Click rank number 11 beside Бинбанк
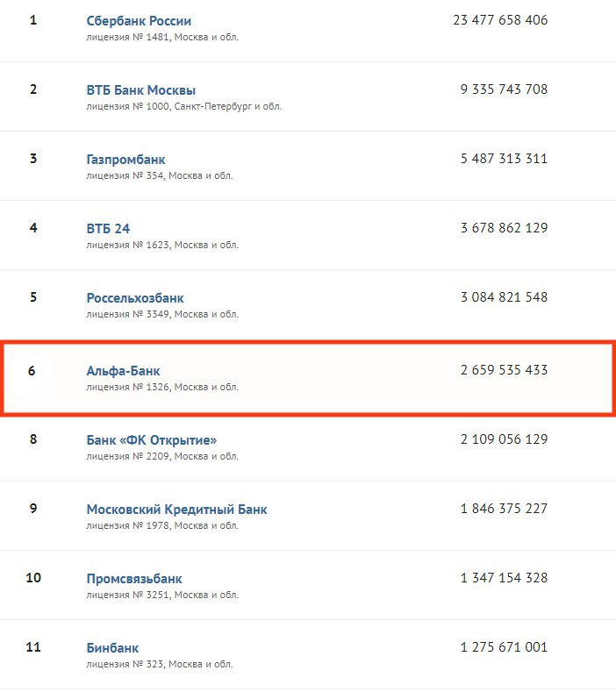 pyautogui.click(x=33, y=647)
